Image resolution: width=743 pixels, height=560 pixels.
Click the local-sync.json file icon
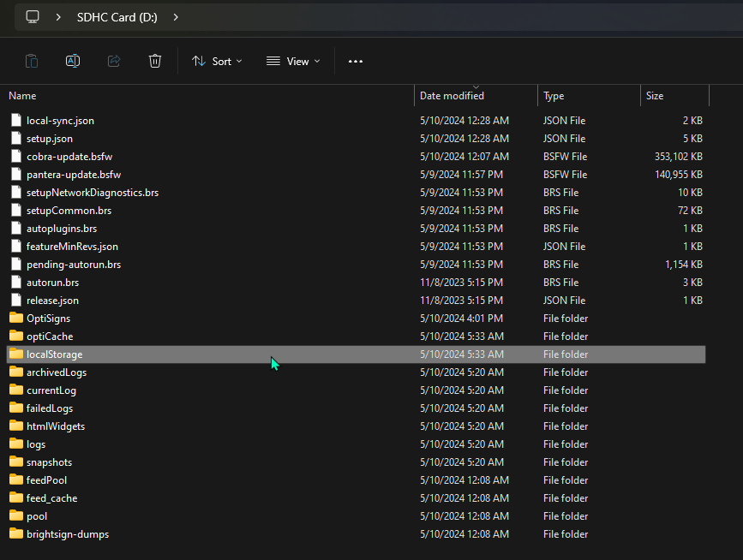pos(16,120)
